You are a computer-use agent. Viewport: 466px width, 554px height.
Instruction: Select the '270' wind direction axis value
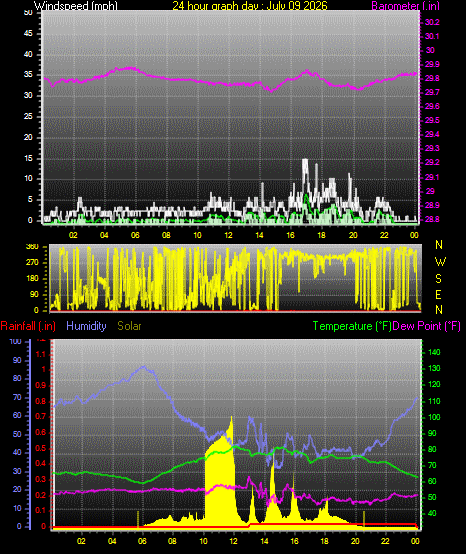click(32, 263)
